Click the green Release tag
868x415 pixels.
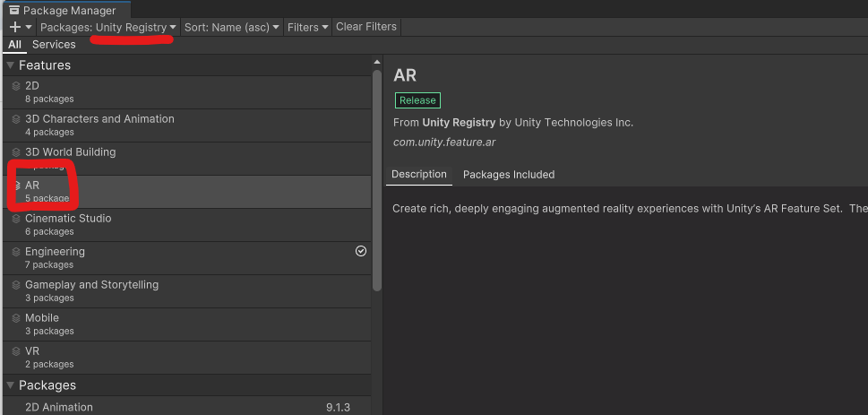(418, 100)
